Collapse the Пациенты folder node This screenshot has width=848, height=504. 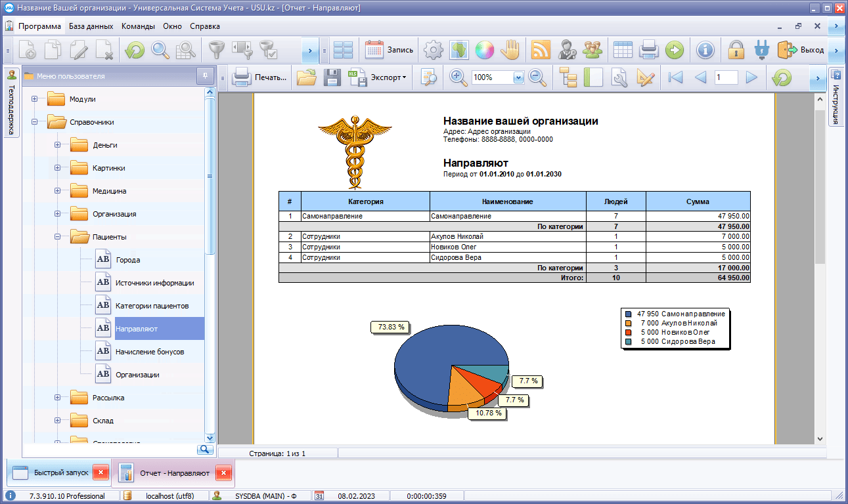click(57, 237)
